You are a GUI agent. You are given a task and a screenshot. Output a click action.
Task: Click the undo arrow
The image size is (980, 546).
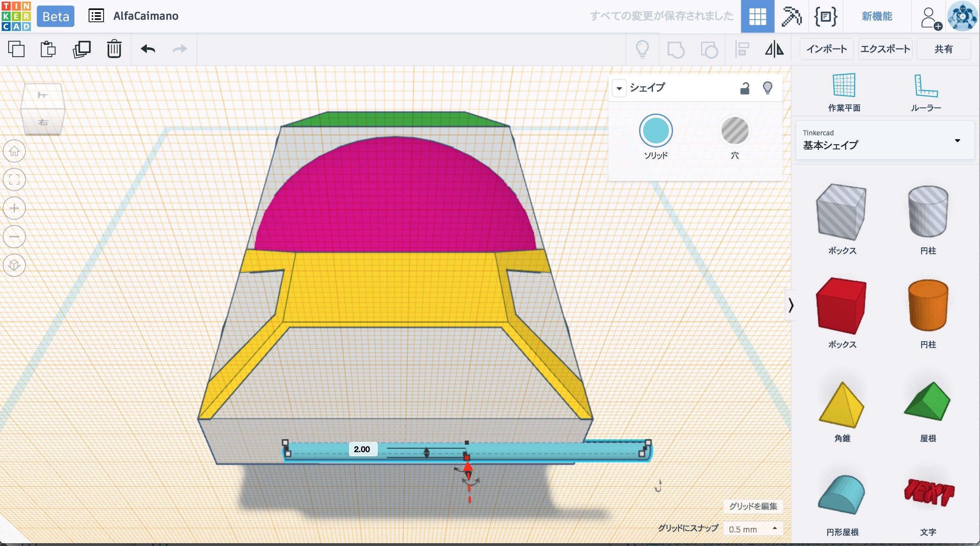coord(148,49)
